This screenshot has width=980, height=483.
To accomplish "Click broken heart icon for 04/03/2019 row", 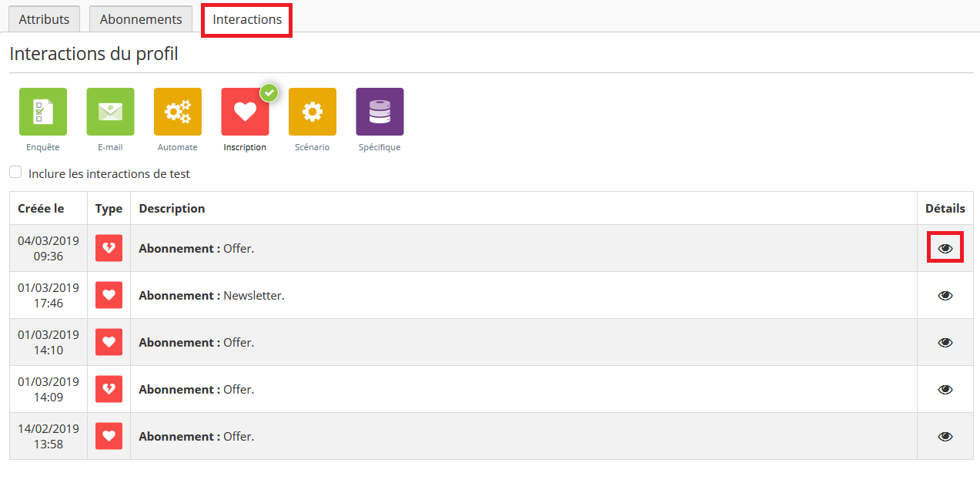I will coord(109,248).
